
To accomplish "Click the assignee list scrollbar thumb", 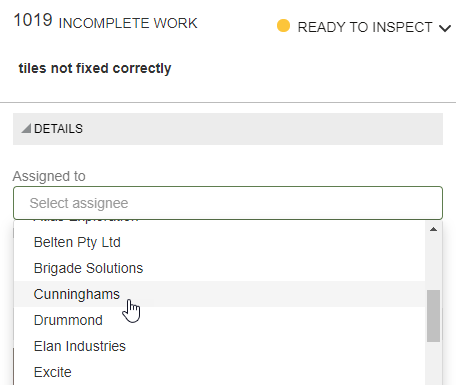I will coord(433,316).
